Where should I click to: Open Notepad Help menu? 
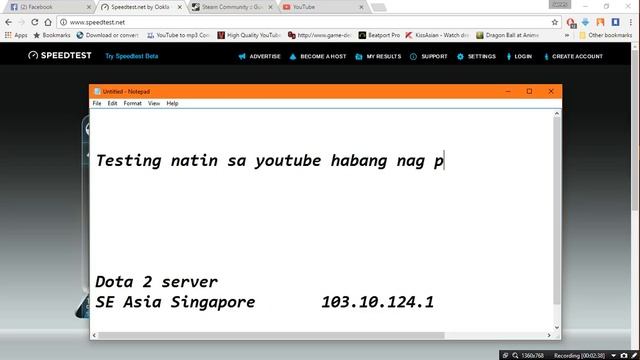click(x=172, y=103)
